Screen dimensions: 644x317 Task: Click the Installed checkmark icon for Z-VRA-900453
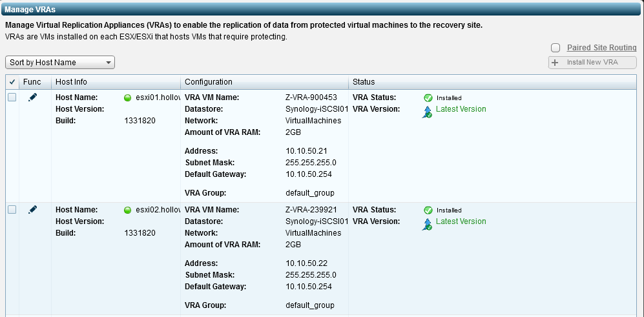pyautogui.click(x=428, y=98)
